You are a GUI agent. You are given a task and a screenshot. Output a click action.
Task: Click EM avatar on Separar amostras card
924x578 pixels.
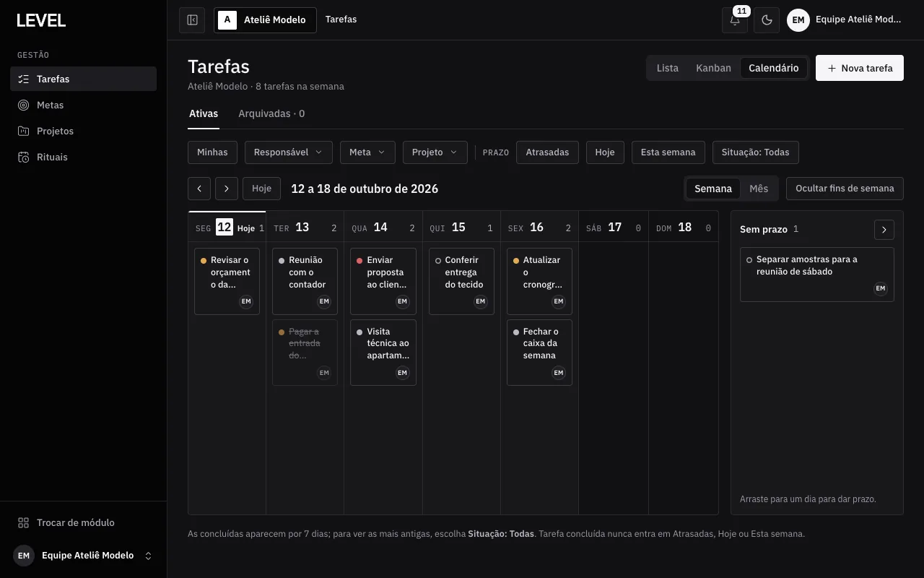(x=881, y=288)
